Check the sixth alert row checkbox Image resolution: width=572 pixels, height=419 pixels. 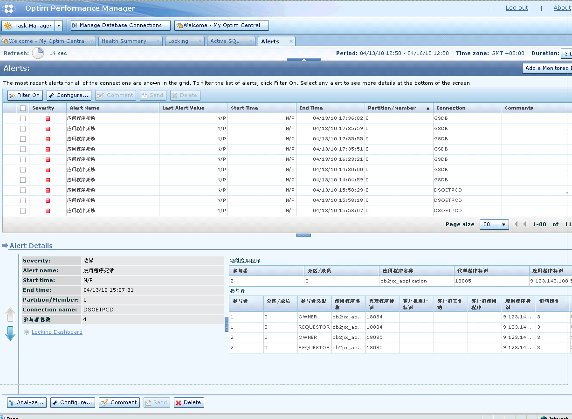23,170
